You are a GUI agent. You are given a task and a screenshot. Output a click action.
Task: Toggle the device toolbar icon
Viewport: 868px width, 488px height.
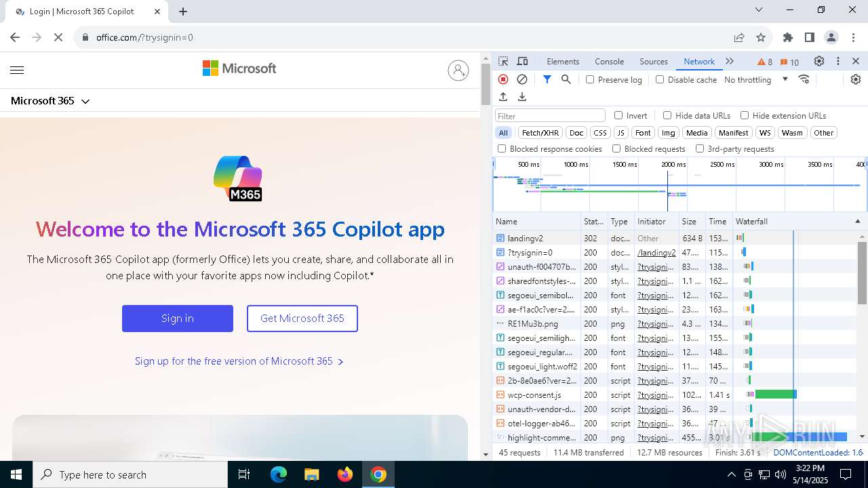pos(522,61)
